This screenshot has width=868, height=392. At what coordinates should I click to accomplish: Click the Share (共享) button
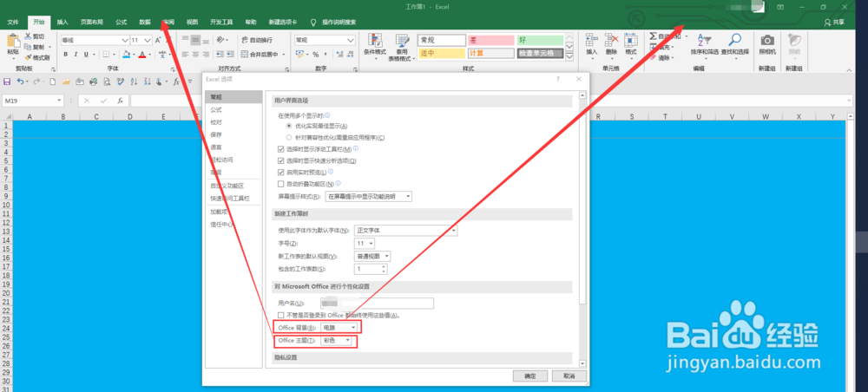835,23
